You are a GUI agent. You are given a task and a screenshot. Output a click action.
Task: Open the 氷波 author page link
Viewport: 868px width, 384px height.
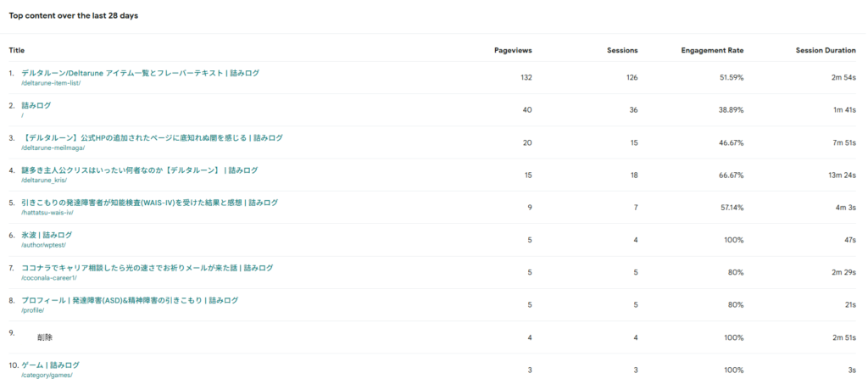(47, 235)
